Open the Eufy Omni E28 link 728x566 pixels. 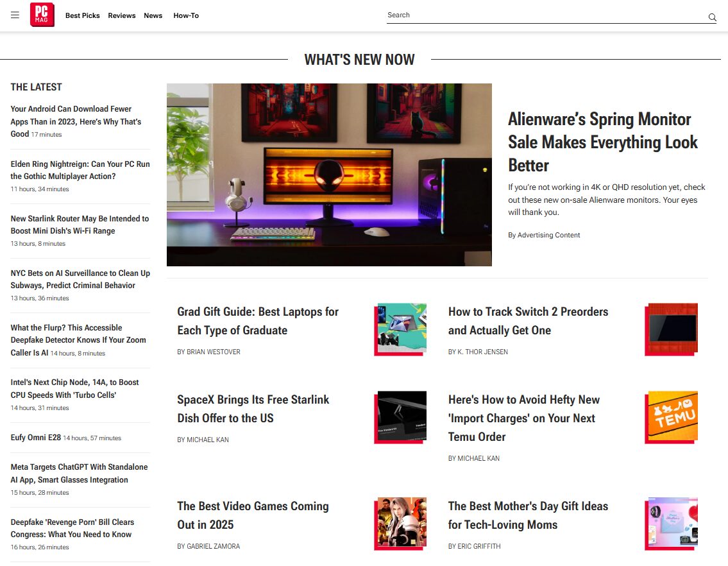coord(36,437)
